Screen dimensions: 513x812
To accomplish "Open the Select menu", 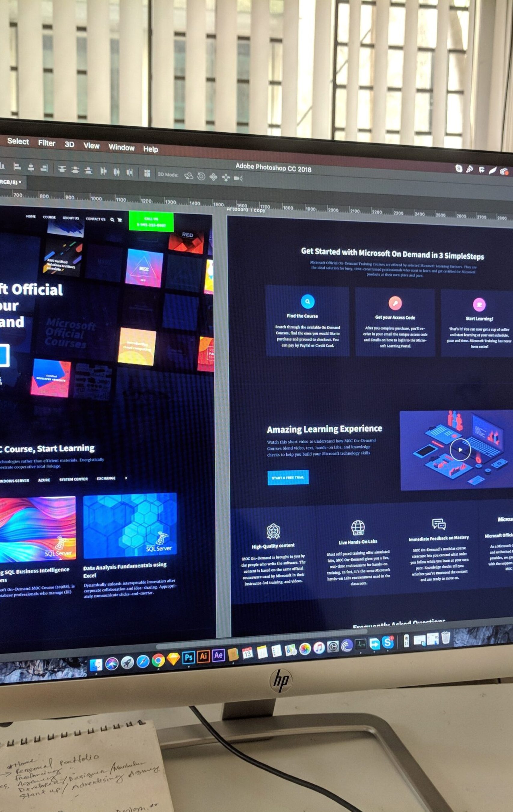I will [x=18, y=141].
